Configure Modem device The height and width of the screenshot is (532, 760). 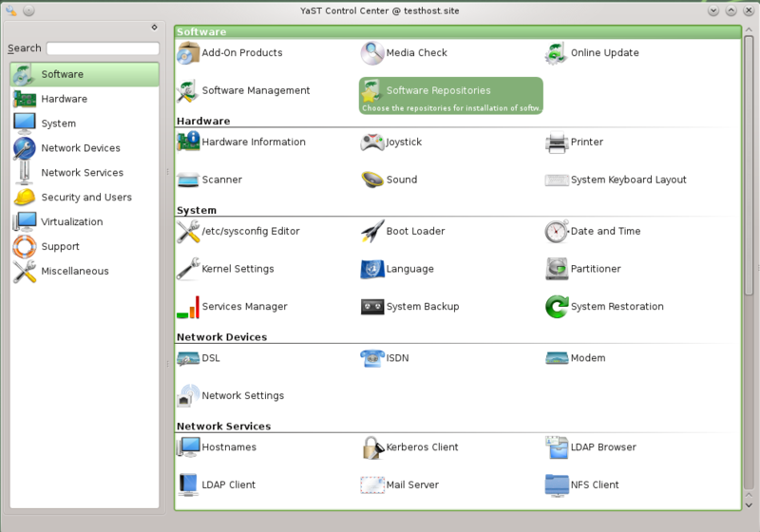576,358
